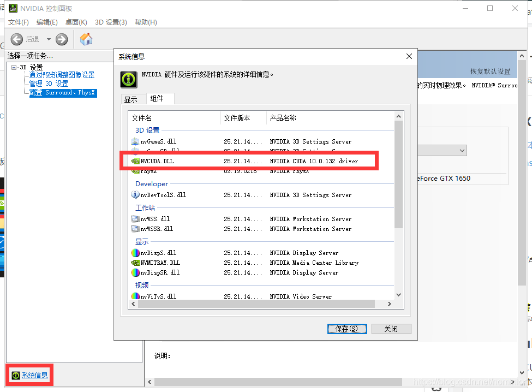This screenshot has width=532, height=392.
Task: Select the nvDispS.dll file icon
Action: (x=135, y=253)
